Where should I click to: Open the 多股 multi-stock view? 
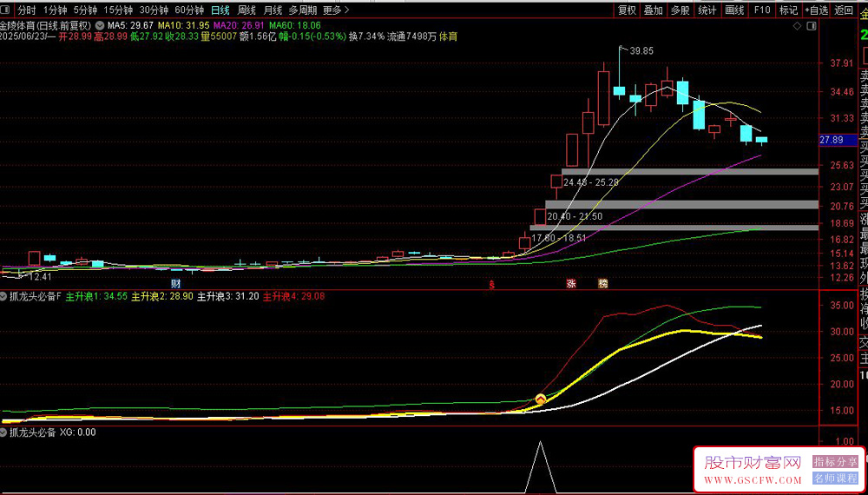681,10
